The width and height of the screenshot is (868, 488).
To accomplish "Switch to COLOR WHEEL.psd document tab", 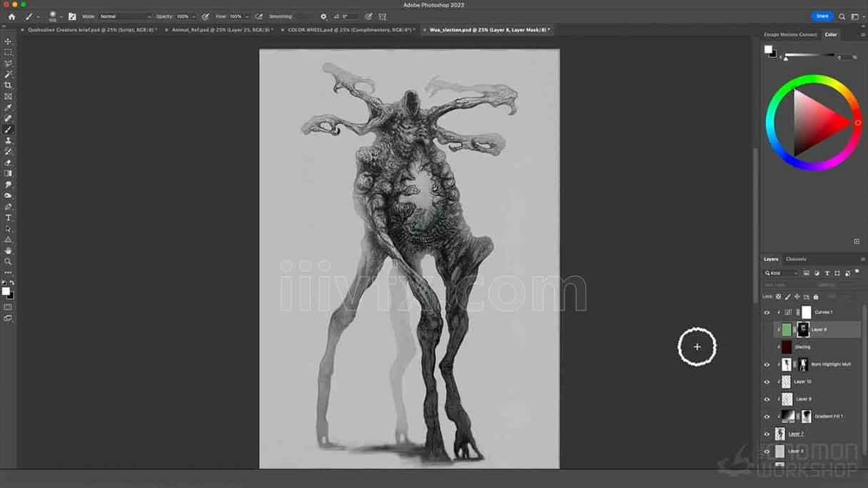I will [x=350, y=30].
